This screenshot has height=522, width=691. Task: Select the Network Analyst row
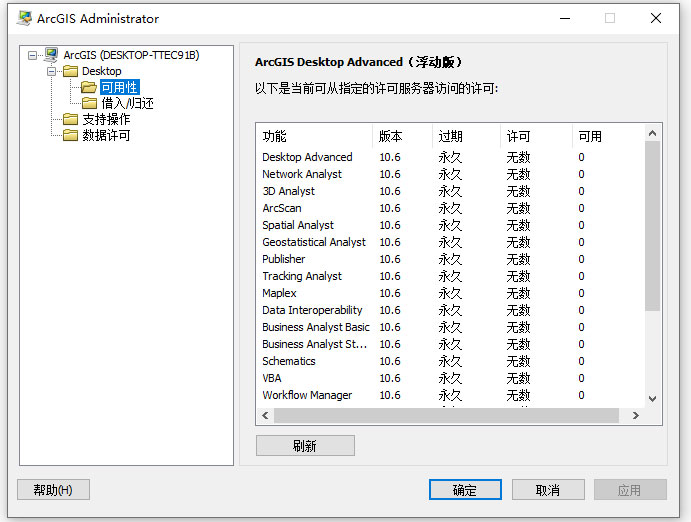(x=450, y=174)
